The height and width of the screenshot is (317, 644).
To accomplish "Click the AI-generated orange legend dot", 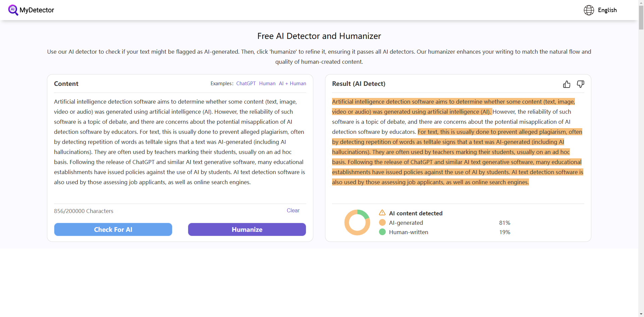I will 382,222.
